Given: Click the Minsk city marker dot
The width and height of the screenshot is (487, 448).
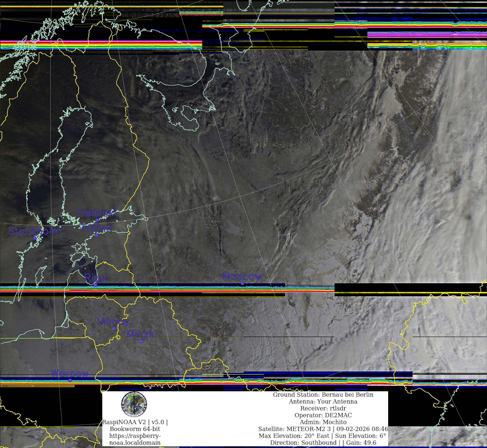Looking at the screenshot, I should tap(141, 341).
